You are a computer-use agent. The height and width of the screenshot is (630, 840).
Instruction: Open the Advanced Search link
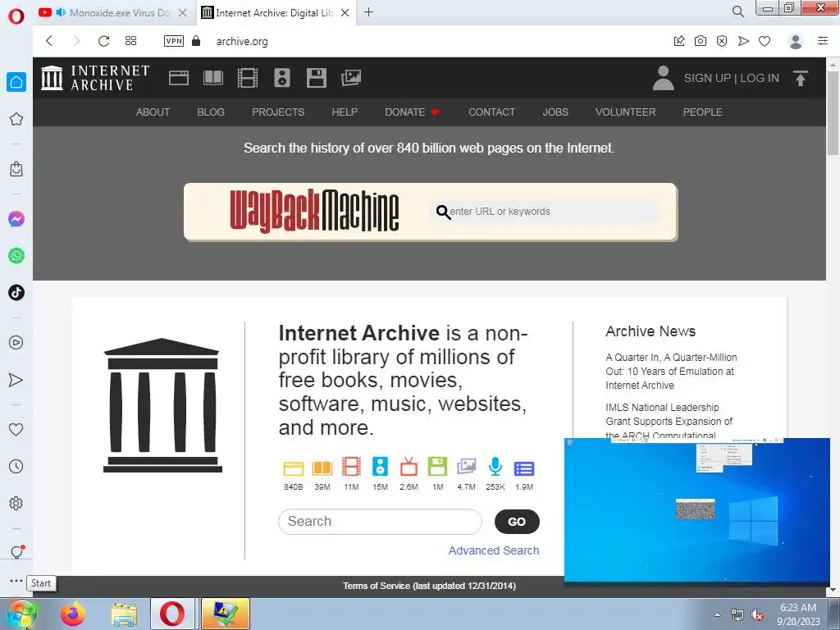(493, 550)
